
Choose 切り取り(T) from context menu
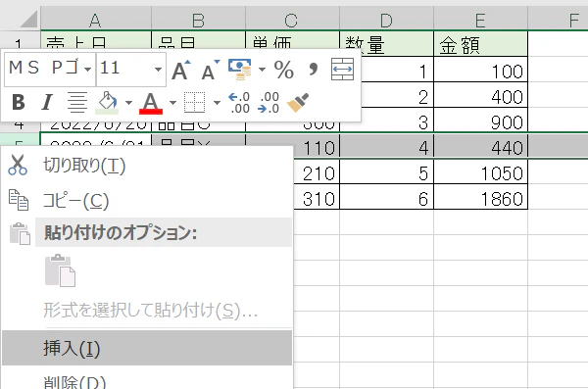click(147, 165)
